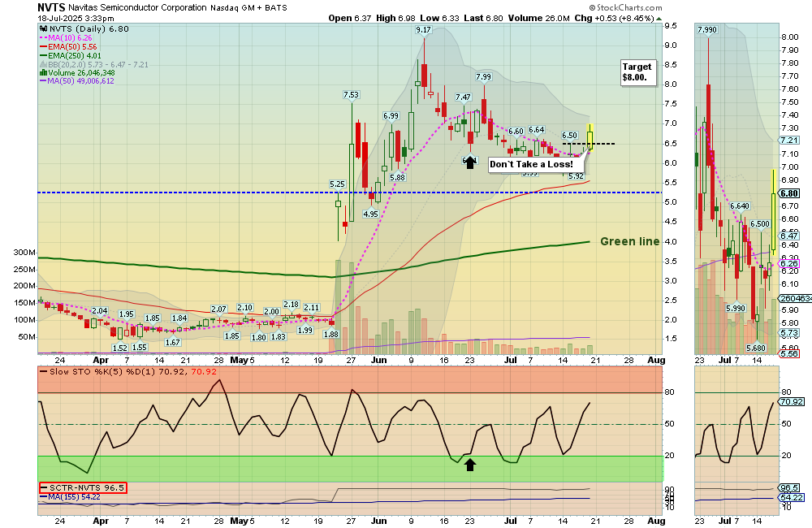Click the NVTS ticker symbol in the title
This screenshot has width=812, height=528.
[x=51, y=7]
